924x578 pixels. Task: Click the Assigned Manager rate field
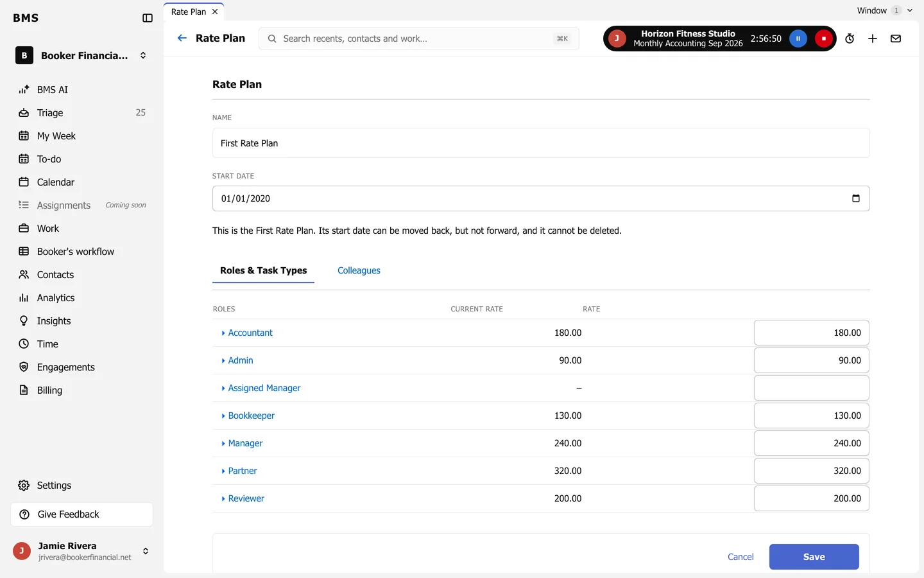811,388
